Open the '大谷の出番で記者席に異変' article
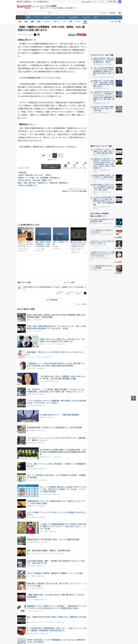The height and width of the screenshot is (644, 138). 56,562
